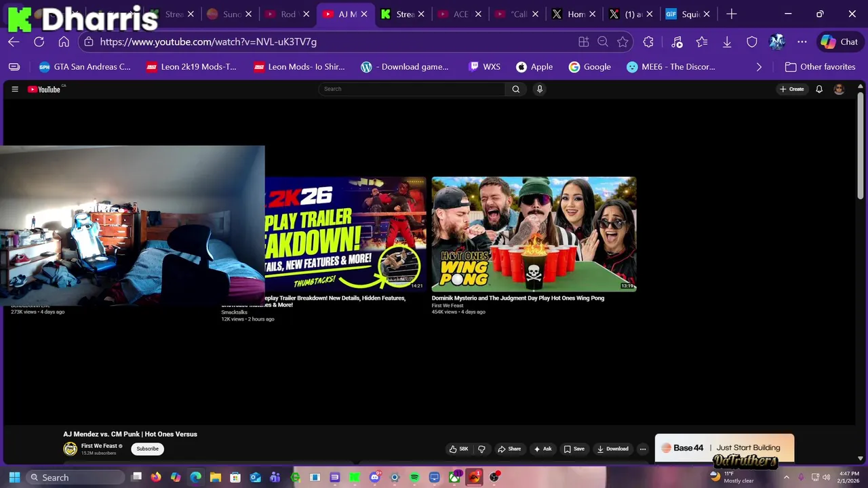Open the Other favorites folder
The height and width of the screenshot is (488, 868).
(x=819, y=67)
